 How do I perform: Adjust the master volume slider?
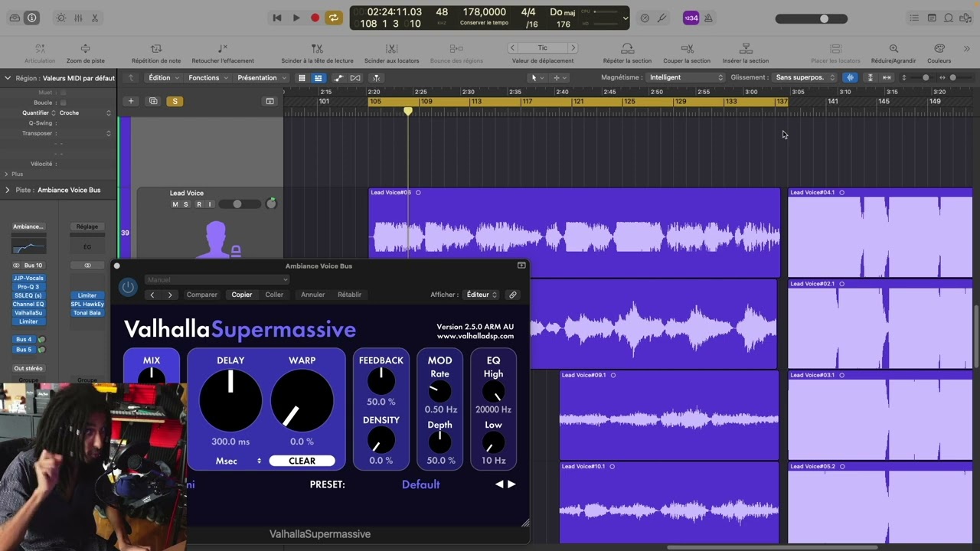coord(812,18)
